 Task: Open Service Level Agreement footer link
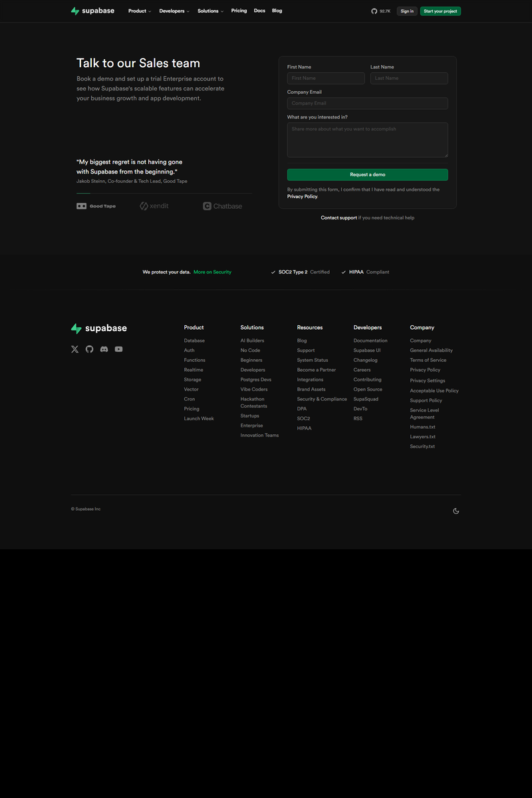pyautogui.click(x=425, y=414)
